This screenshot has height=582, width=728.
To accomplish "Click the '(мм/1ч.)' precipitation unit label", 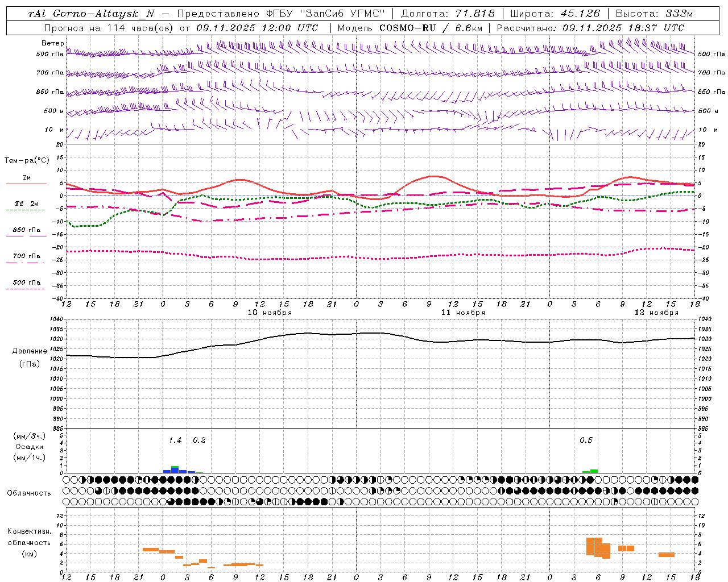I will click(29, 458).
